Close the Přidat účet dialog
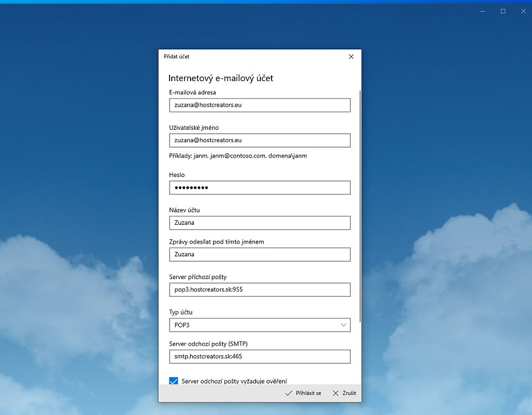 (x=351, y=57)
